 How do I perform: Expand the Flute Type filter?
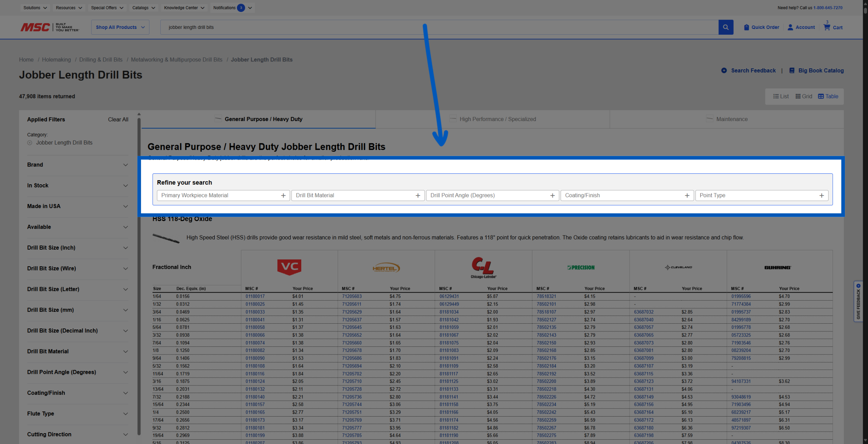tap(78, 414)
